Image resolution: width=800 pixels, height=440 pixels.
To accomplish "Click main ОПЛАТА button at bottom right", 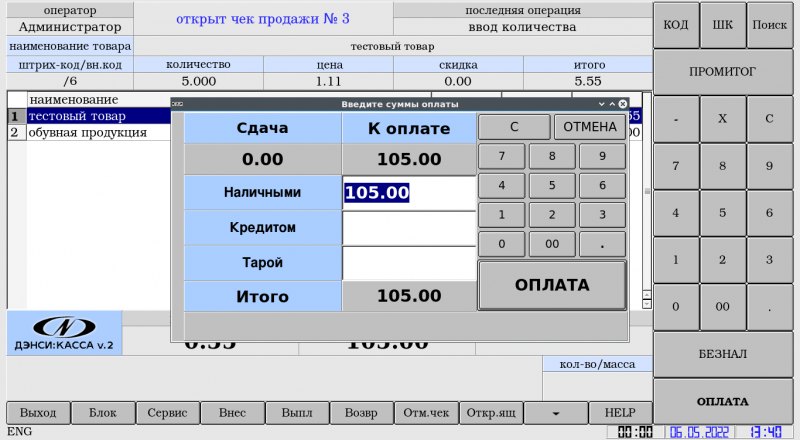I will click(x=723, y=402).
